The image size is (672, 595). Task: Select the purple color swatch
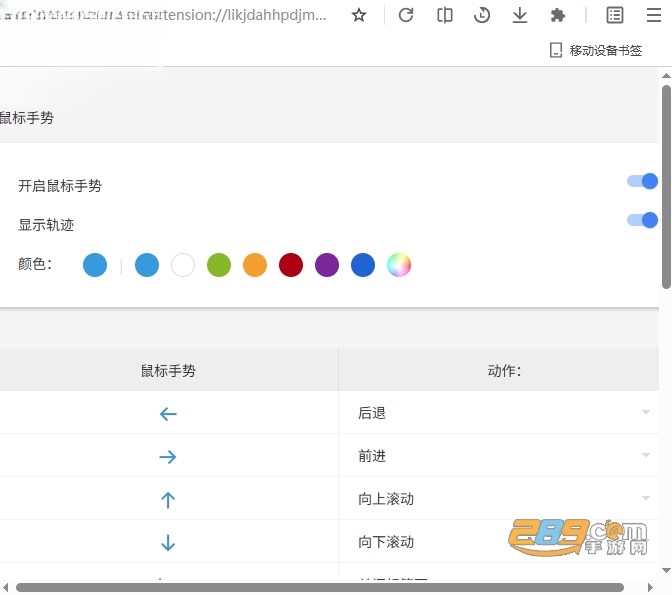(327, 265)
